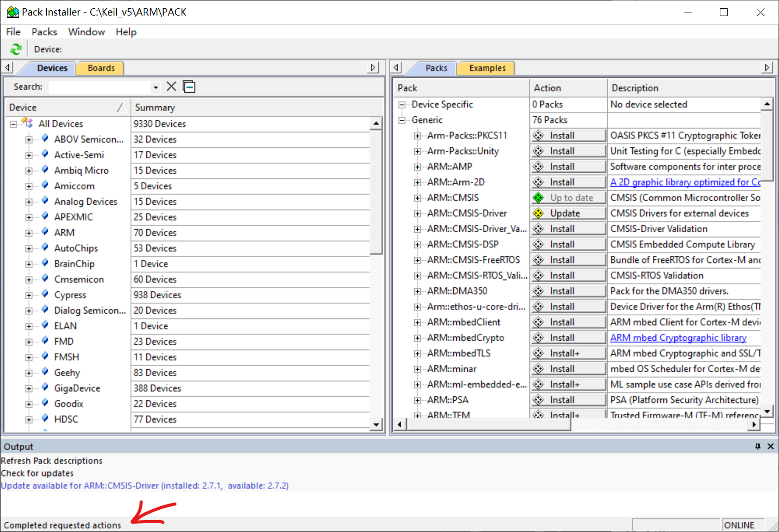The image size is (779, 532).
Task: Click the green Up to date icon for ARM::CMSIS
Action: [539, 198]
